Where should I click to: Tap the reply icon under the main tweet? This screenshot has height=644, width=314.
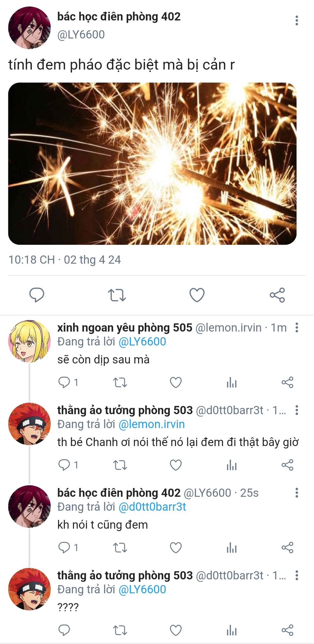(37, 295)
